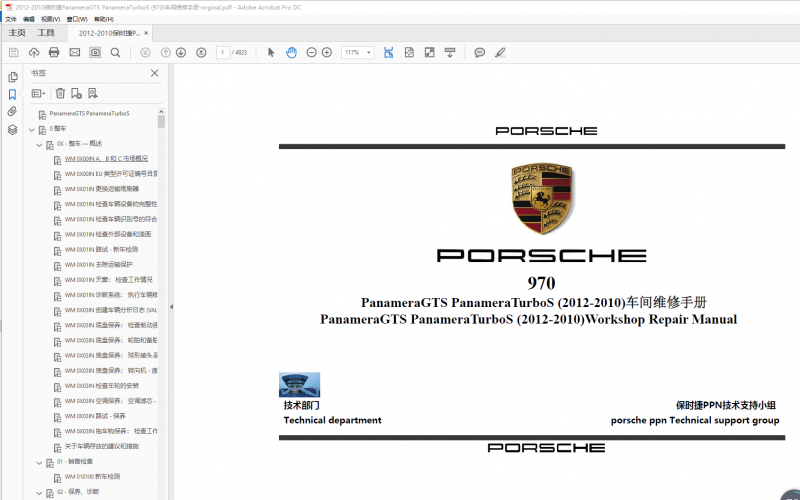Open bookmark 'WM 0X00IN A、B 和 C 市场概况'
This screenshot has height=500, width=800.
click(106, 159)
